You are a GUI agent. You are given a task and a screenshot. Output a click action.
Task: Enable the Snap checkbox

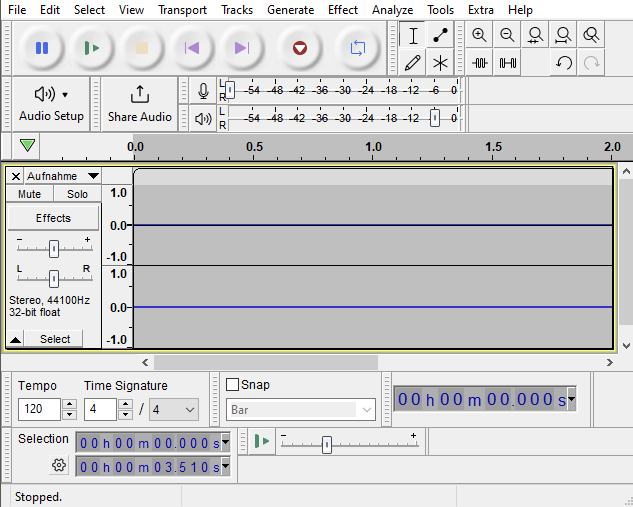(233, 385)
